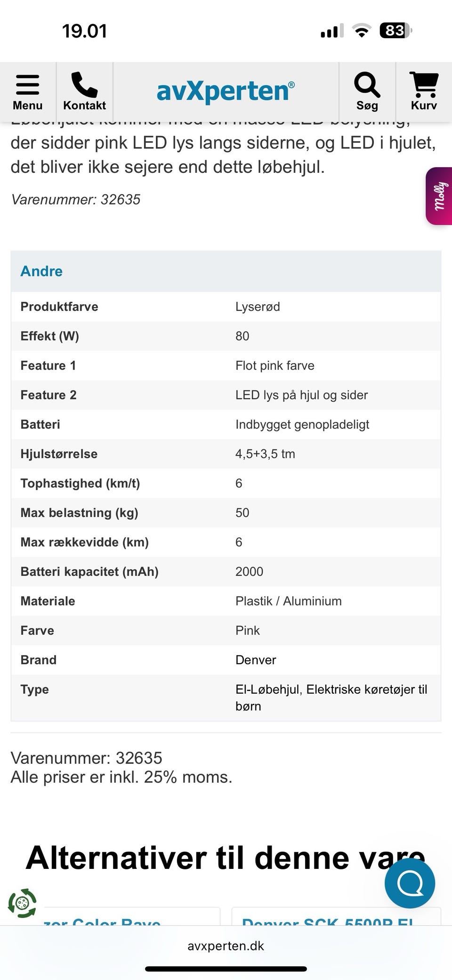Go to homepage via avXperten logo
The width and height of the screenshot is (452, 980).
(226, 91)
